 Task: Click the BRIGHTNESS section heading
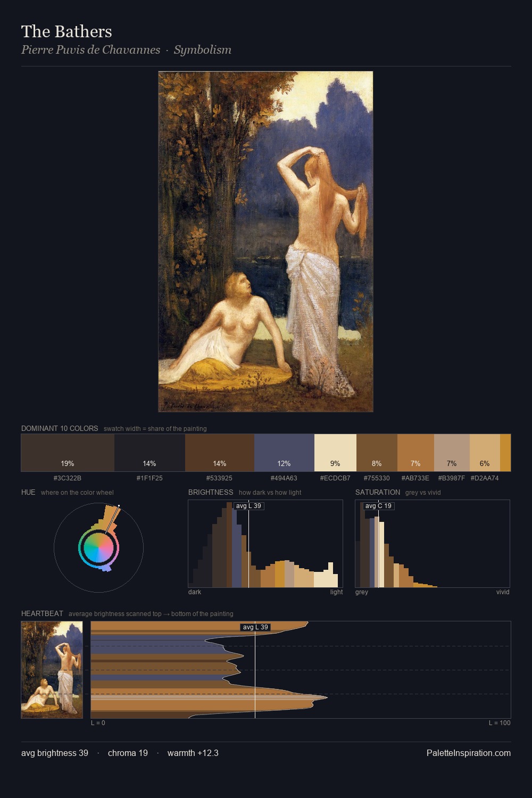pyautogui.click(x=211, y=492)
